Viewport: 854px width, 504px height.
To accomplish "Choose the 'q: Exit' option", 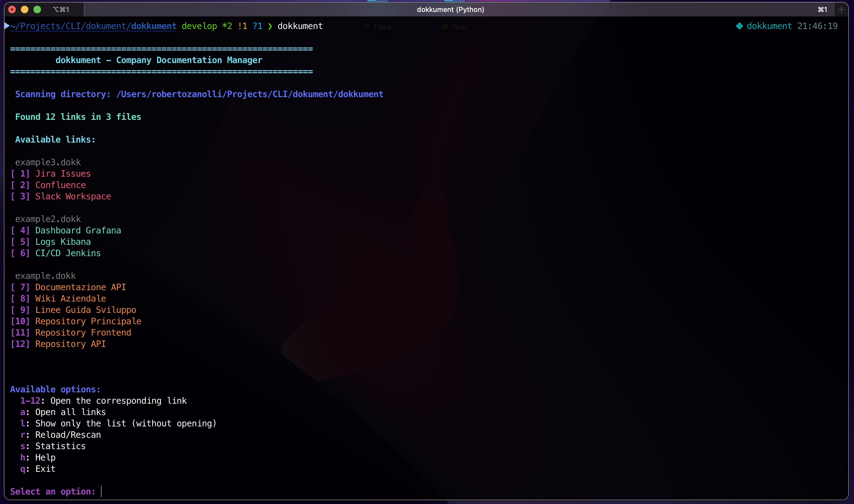I will click(38, 469).
